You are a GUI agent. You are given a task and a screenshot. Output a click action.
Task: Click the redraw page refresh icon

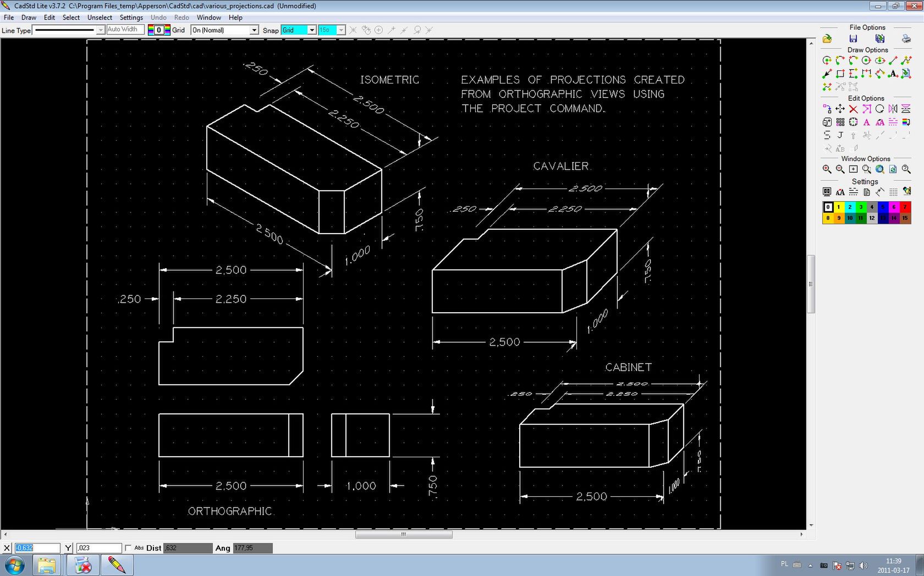[893, 169]
